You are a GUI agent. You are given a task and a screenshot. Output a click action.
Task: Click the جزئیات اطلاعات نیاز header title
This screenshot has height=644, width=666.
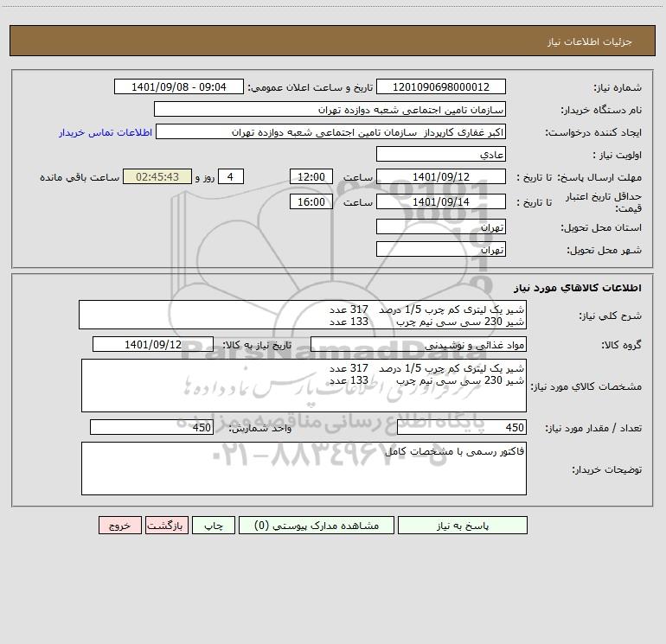(589, 41)
